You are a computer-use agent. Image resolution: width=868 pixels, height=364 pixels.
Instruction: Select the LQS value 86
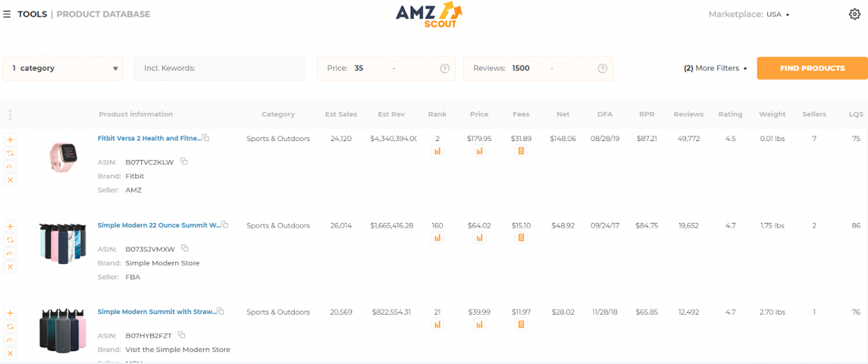(x=856, y=225)
